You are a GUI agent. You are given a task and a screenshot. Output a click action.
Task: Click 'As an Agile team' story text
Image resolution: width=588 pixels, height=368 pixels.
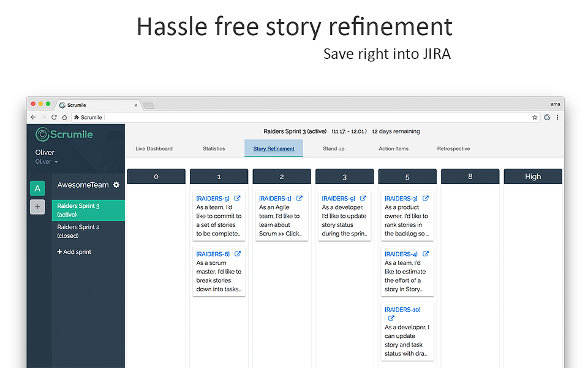click(x=281, y=220)
